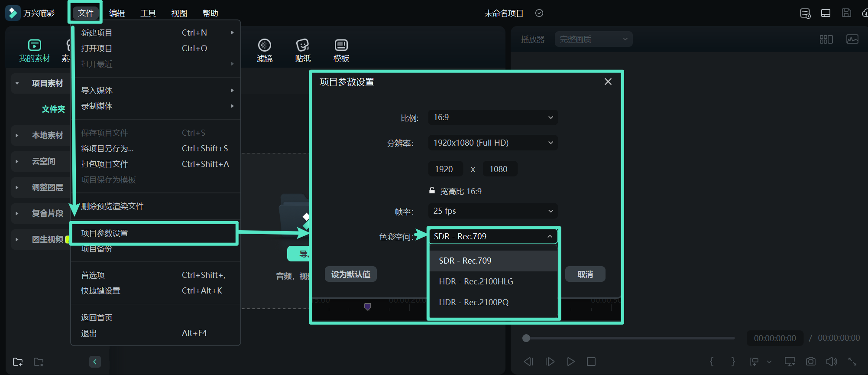Open the 帧率 25 fps dropdown
868x375 pixels.
click(x=493, y=211)
